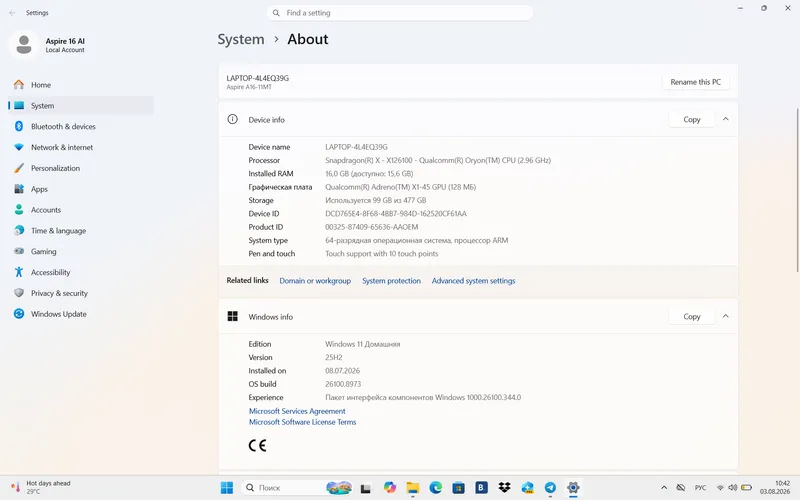800x500 pixels.
Task: Open Gaming settings
Action: [81, 252]
